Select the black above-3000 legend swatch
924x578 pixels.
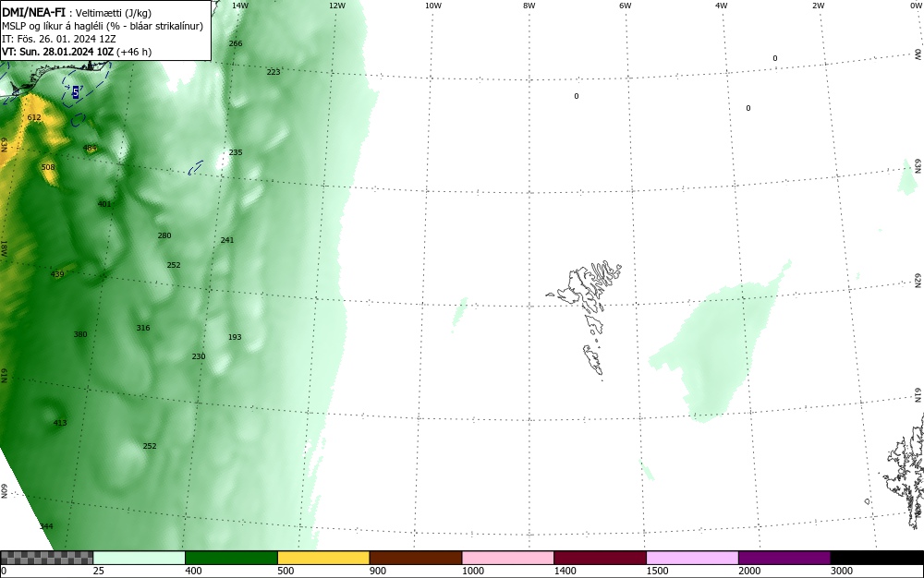877,558
